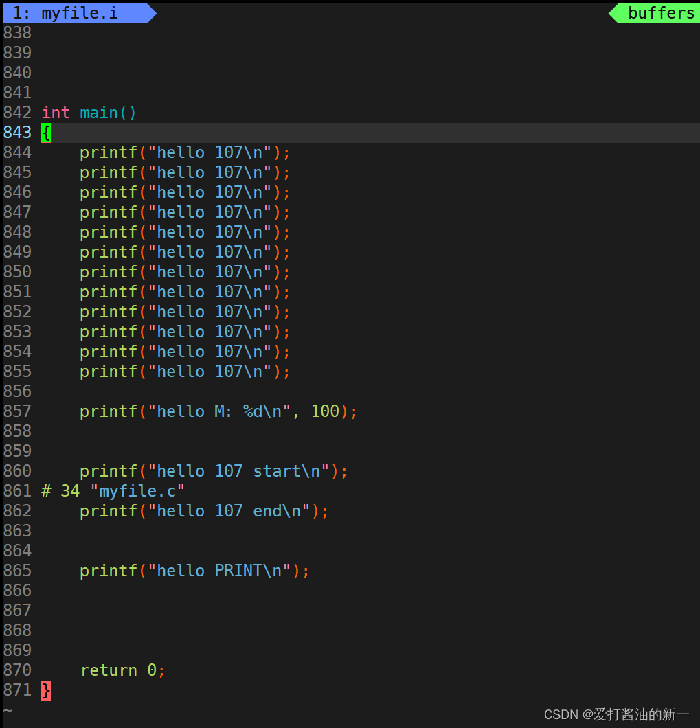This screenshot has width=700, height=728.
Task: Click line number 867
Action: point(17,610)
